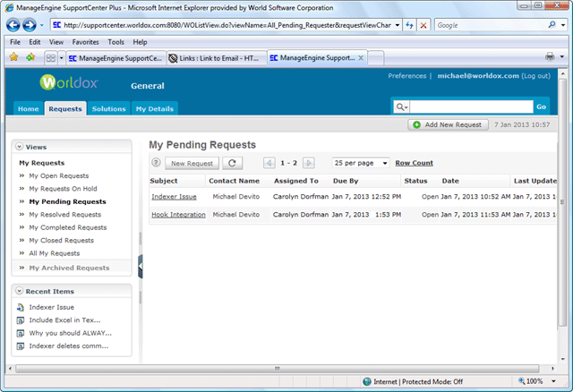Open the print options dropdown arrow
This screenshot has width=573, height=392.
(562, 56)
